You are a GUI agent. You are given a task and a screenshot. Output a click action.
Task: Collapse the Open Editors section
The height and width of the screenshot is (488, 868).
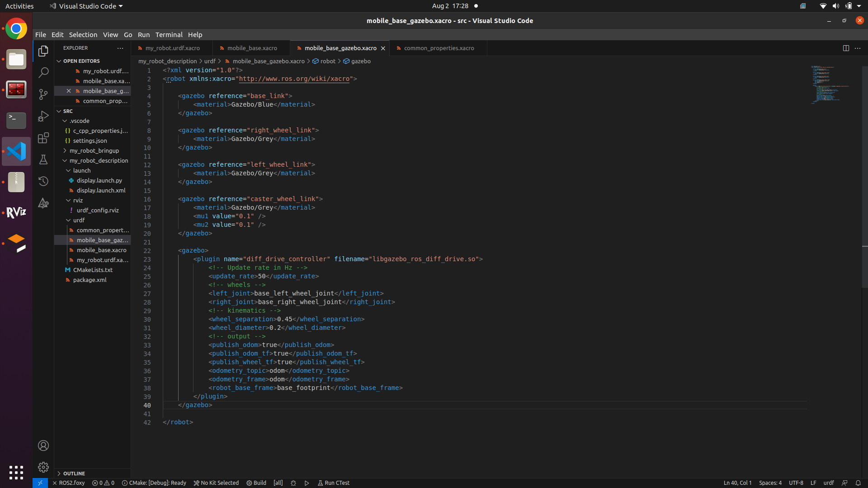click(81, 61)
